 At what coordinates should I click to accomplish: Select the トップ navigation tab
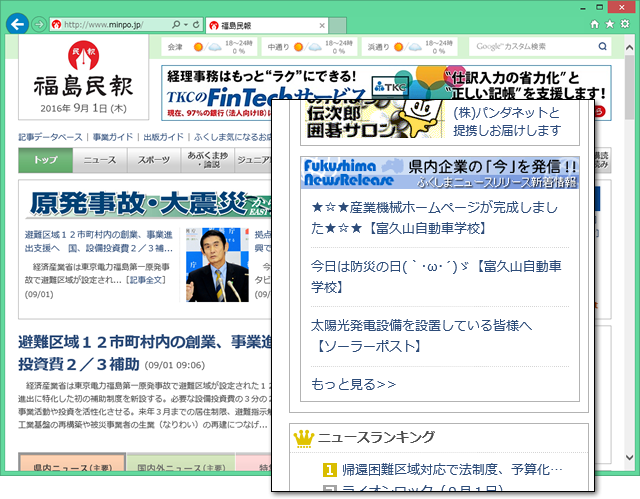click(x=46, y=160)
